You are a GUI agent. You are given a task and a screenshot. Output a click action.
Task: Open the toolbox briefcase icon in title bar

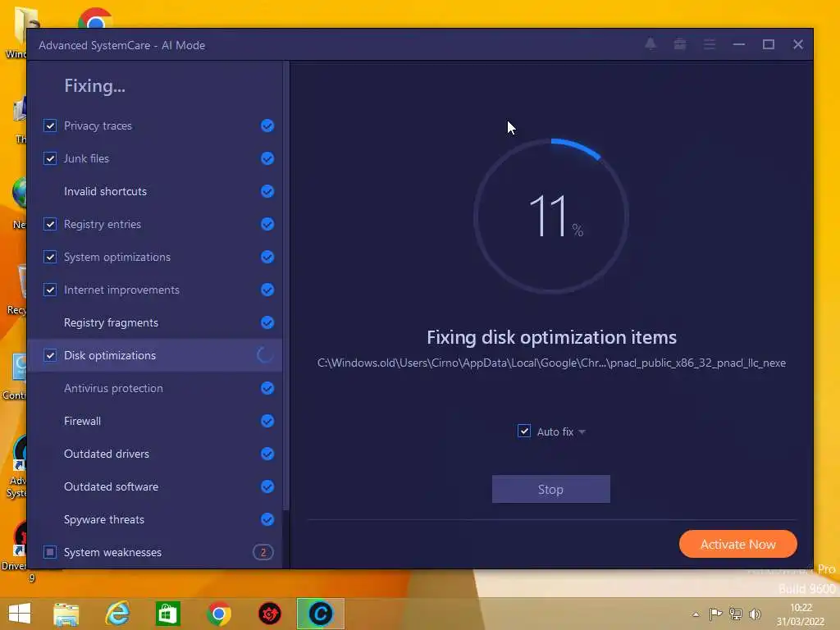click(680, 44)
